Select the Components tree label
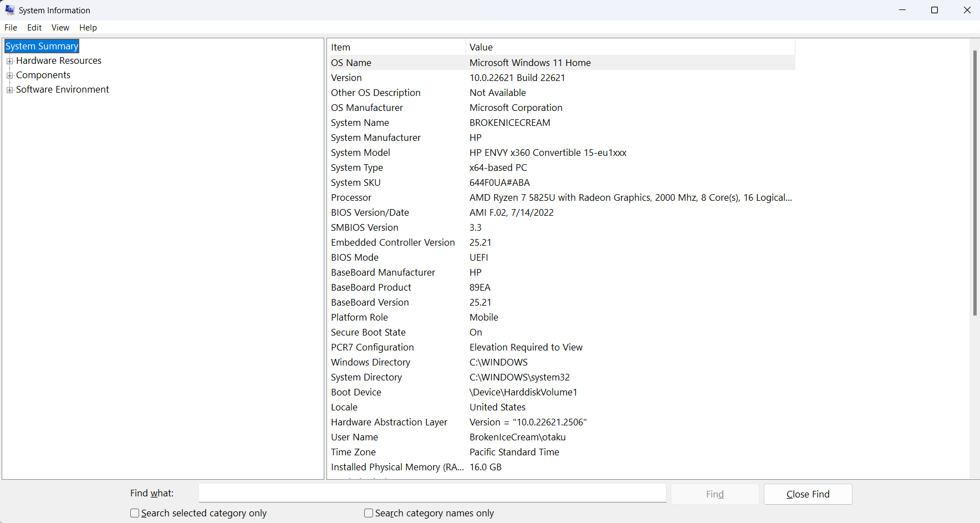This screenshot has width=980, height=523. 43,75
